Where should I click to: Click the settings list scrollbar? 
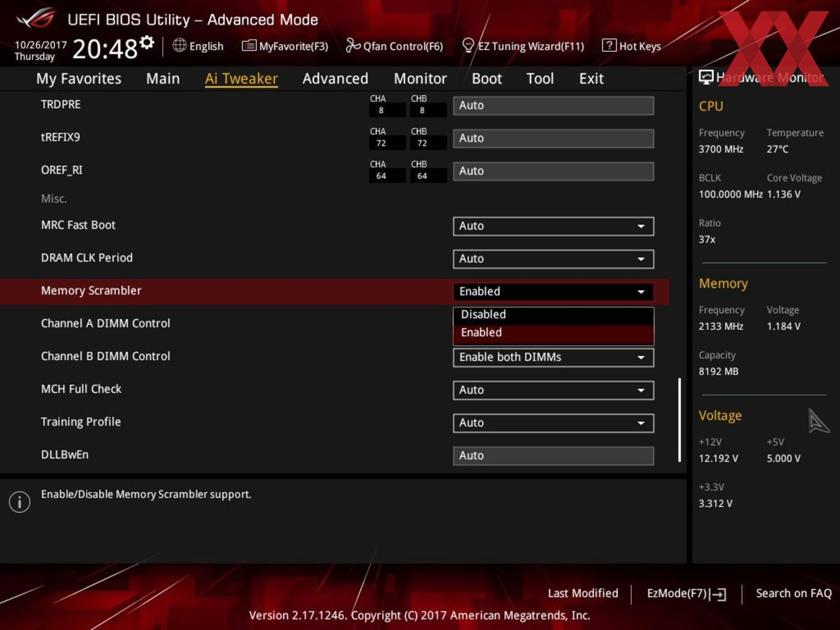[679, 420]
